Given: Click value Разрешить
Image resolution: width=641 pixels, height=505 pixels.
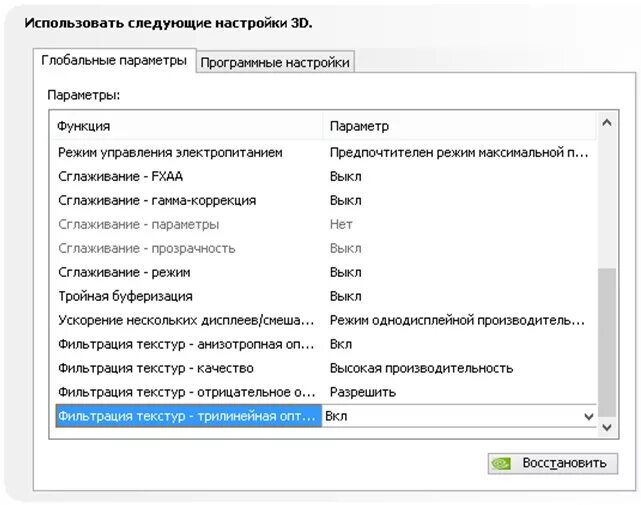Looking at the screenshot, I should (363, 392).
